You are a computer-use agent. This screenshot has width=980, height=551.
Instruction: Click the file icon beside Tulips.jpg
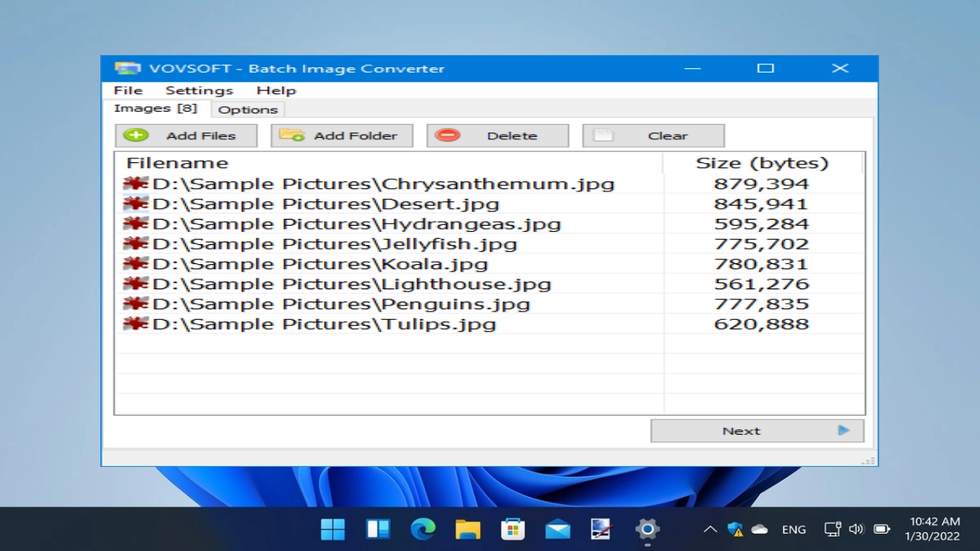[136, 323]
